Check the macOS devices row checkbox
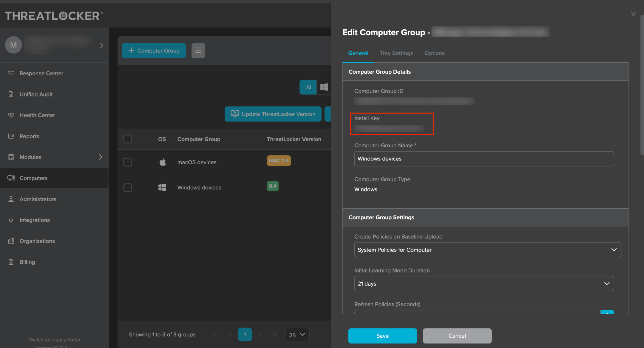This screenshot has width=644, height=348. 128,162
